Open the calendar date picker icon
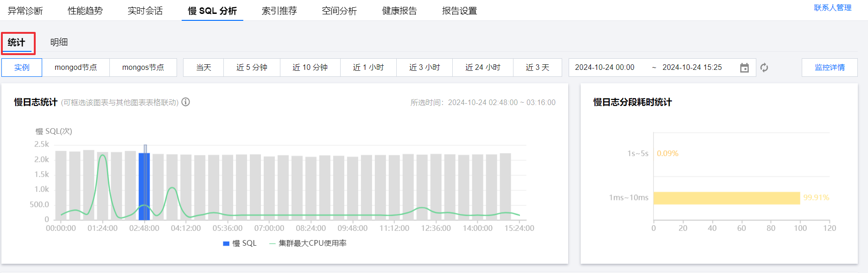This screenshot has width=868, height=273. [744, 68]
